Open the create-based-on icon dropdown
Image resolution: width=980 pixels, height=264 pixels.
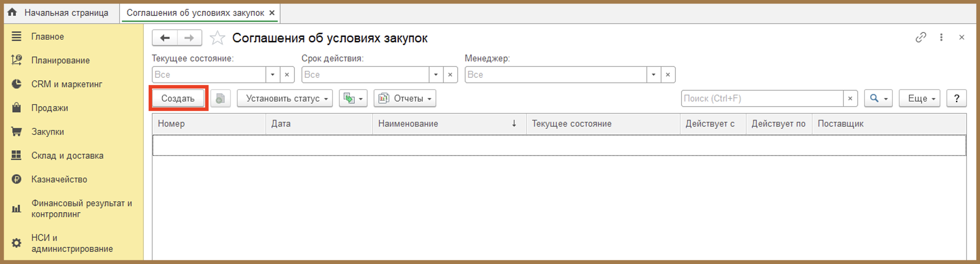(353, 99)
